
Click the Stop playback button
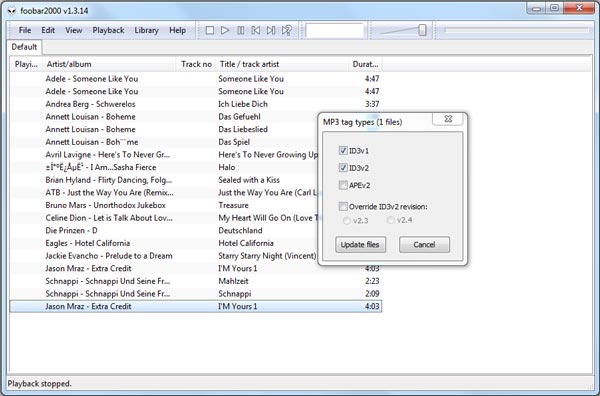coord(210,30)
